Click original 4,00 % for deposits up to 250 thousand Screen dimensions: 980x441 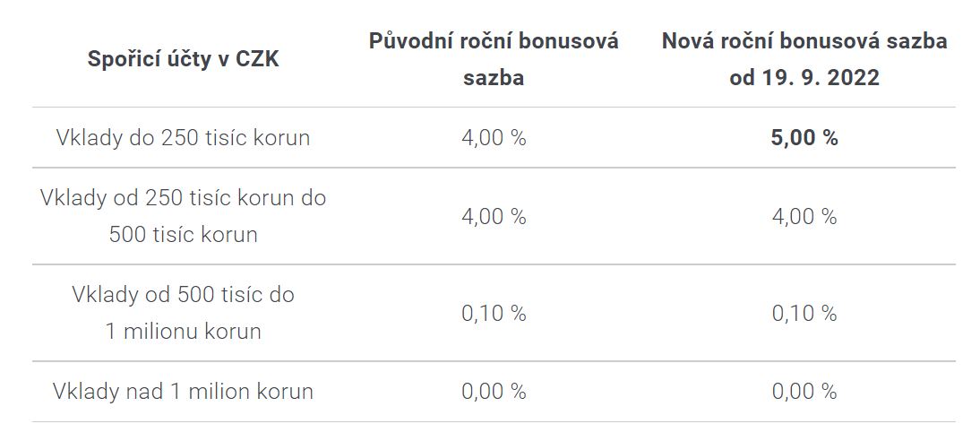pyautogui.click(x=494, y=138)
